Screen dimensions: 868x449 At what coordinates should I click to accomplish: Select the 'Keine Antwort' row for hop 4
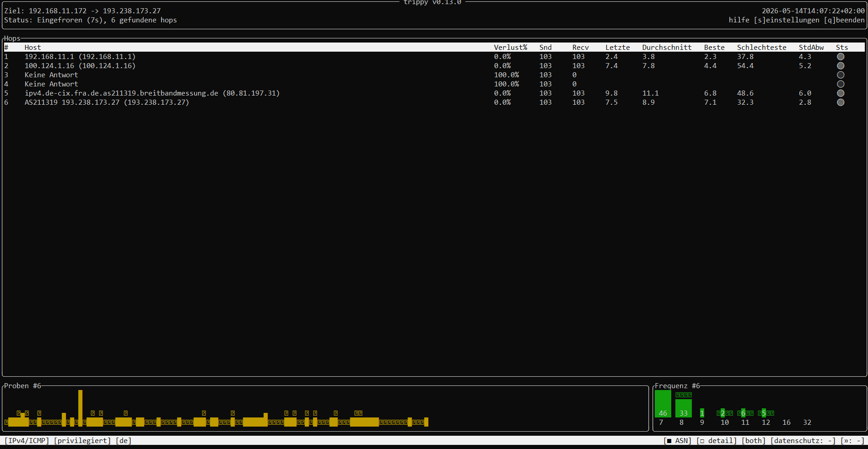(x=434, y=84)
